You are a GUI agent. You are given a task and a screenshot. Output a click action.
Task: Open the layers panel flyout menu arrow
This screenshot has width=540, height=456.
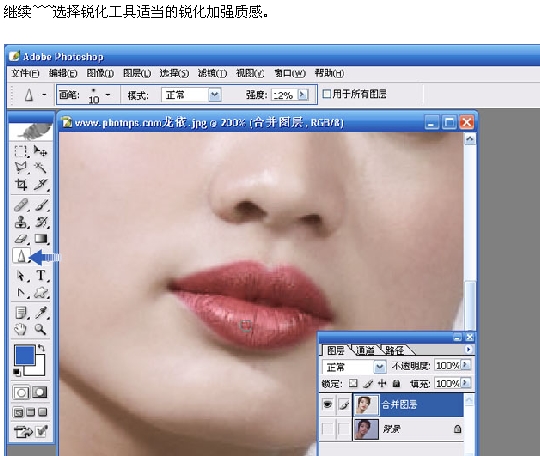[468, 349]
